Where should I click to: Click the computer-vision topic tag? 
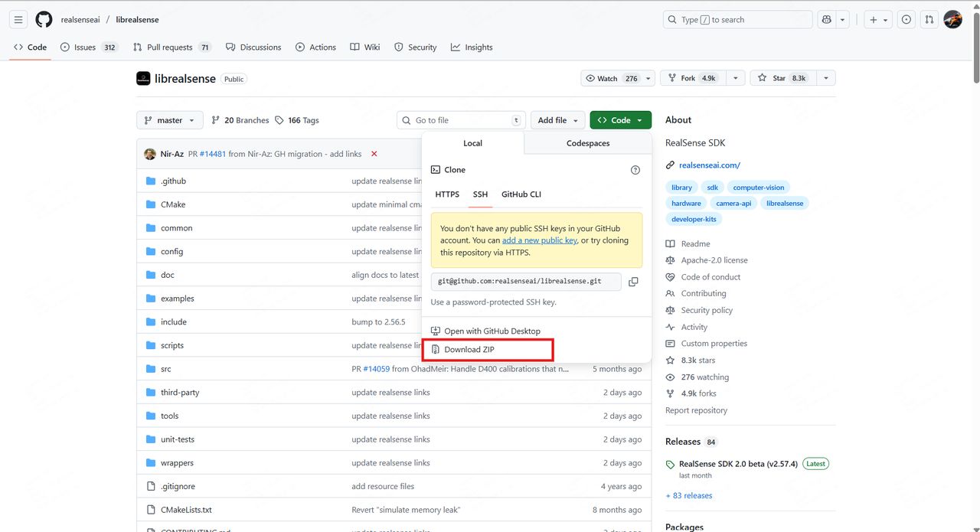pos(759,188)
